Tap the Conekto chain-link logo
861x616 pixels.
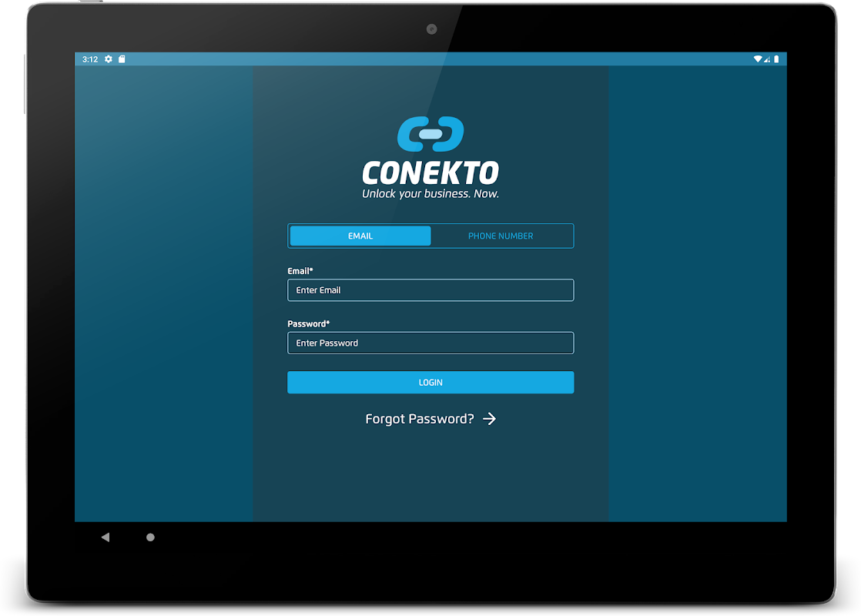click(430, 134)
